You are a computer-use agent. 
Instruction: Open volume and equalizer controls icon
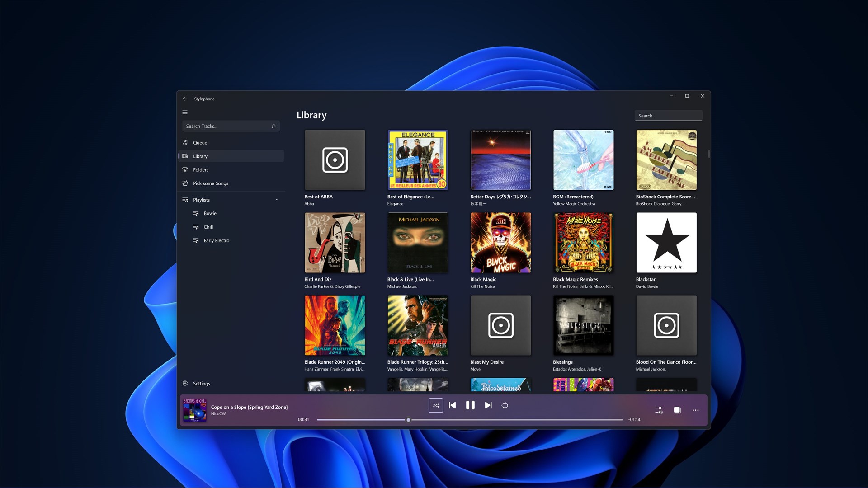pyautogui.click(x=659, y=410)
